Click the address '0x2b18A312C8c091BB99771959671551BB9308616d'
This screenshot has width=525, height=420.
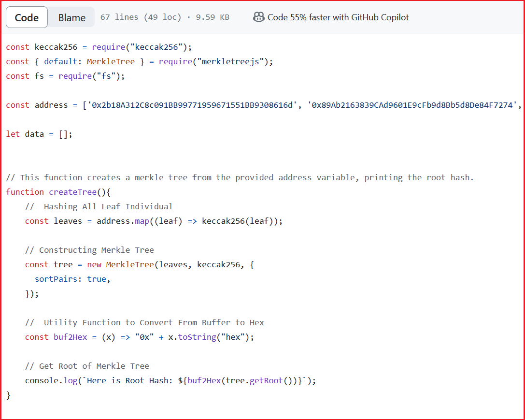192,105
